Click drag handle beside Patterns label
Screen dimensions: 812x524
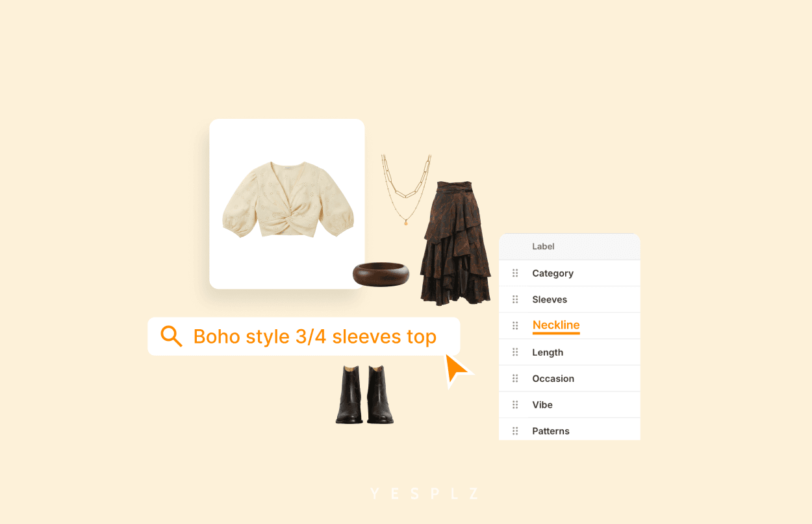tap(515, 430)
